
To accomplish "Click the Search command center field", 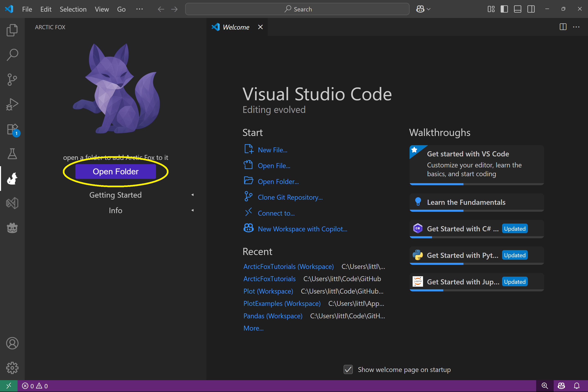I will tap(297, 9).
